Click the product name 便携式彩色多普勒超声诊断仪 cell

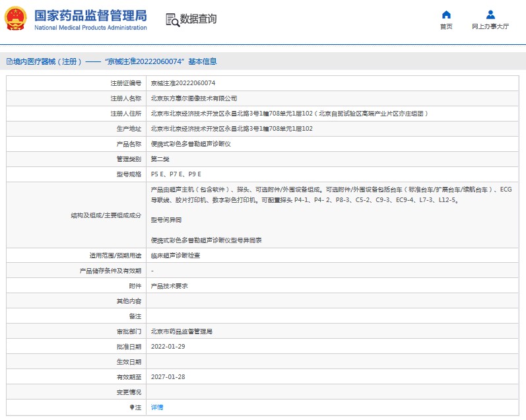point(191,143)
